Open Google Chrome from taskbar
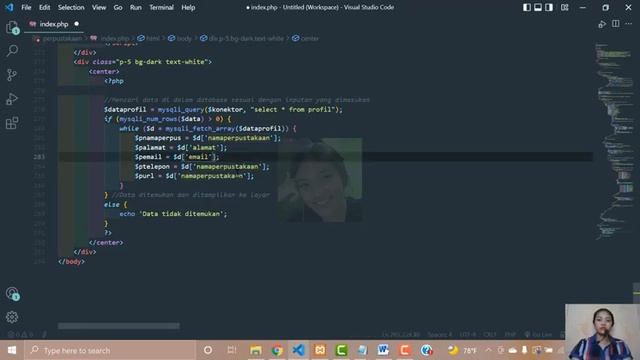 click(x=277, y=350)
